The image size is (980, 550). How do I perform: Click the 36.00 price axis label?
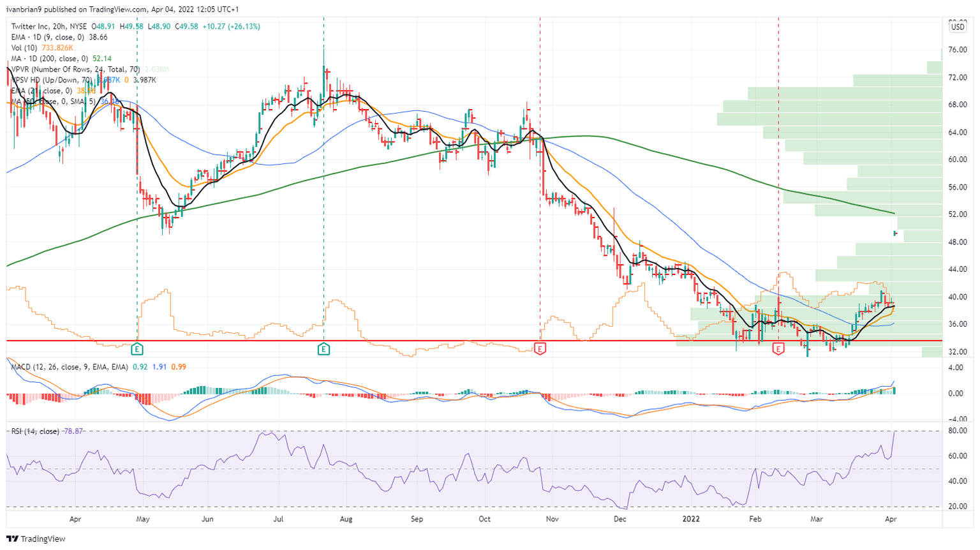958,324
